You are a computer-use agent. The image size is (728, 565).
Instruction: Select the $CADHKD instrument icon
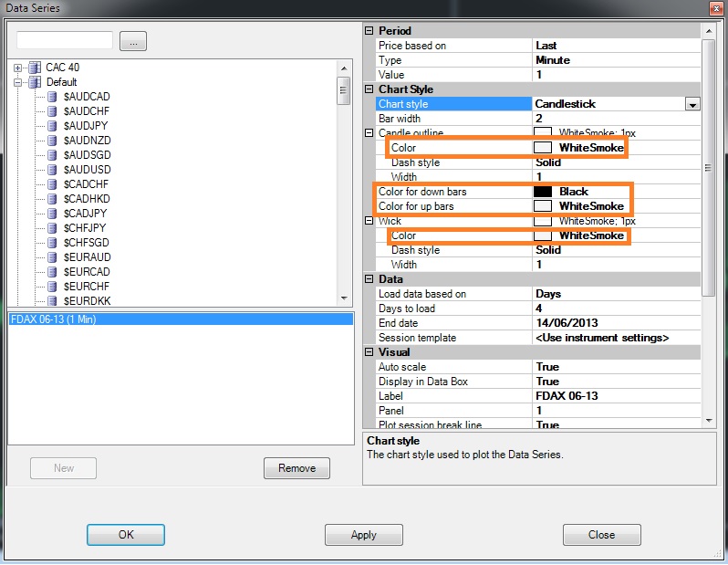point(53,199)
